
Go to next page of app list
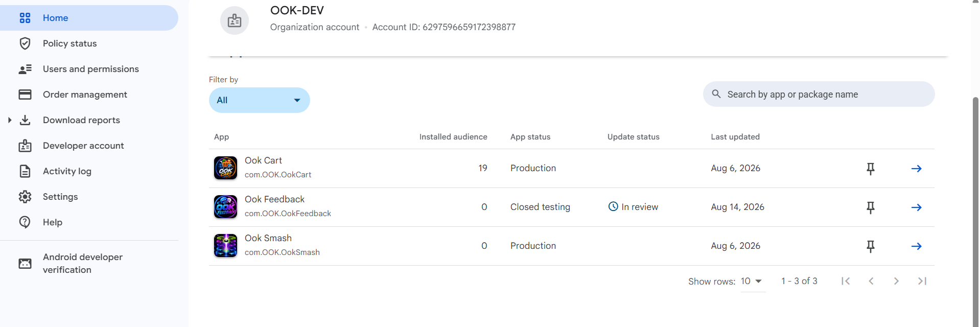[896, 281]
